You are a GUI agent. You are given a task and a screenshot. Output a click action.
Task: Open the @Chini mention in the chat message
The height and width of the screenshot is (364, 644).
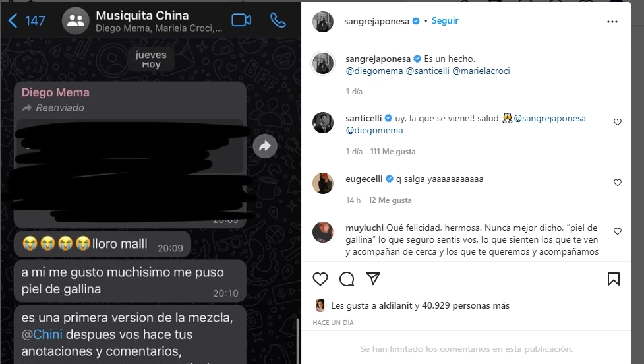tap(42, 334)
